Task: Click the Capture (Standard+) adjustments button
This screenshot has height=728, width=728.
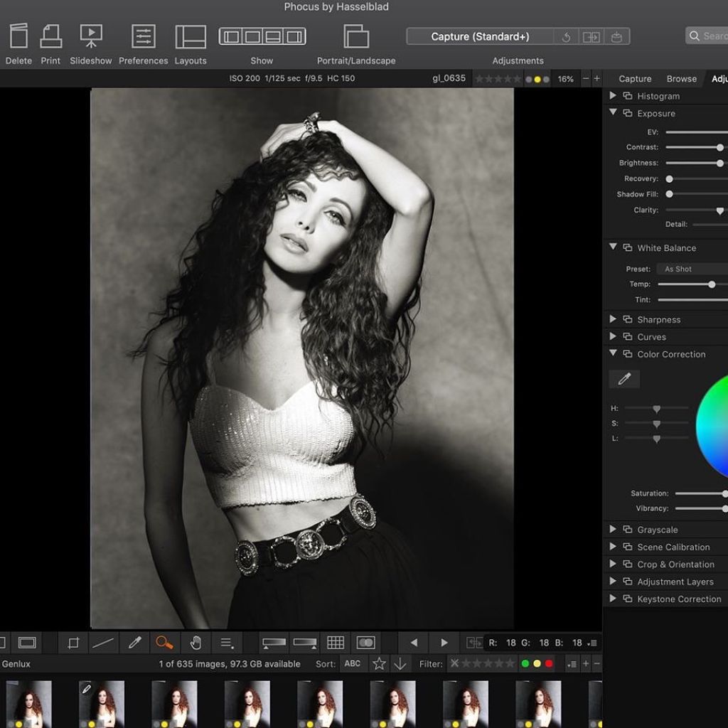Action: click(480, 37)
